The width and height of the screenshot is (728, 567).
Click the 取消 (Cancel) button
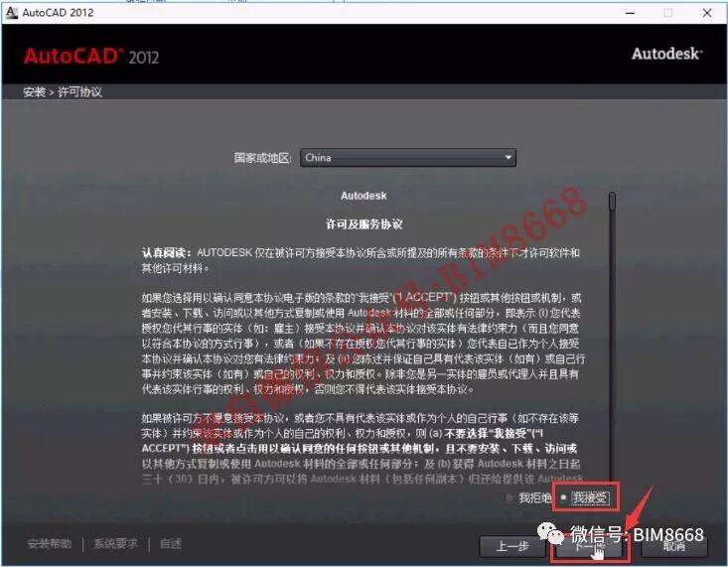point(674,547)
